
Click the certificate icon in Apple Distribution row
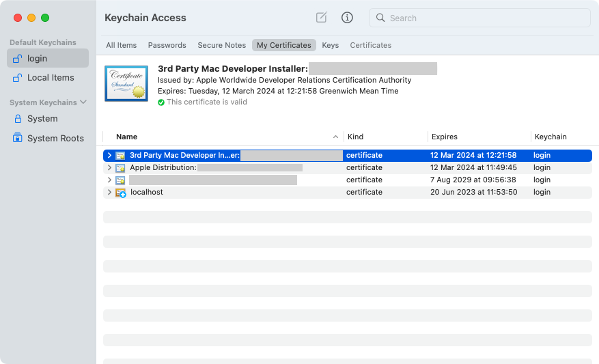(120, 168)
